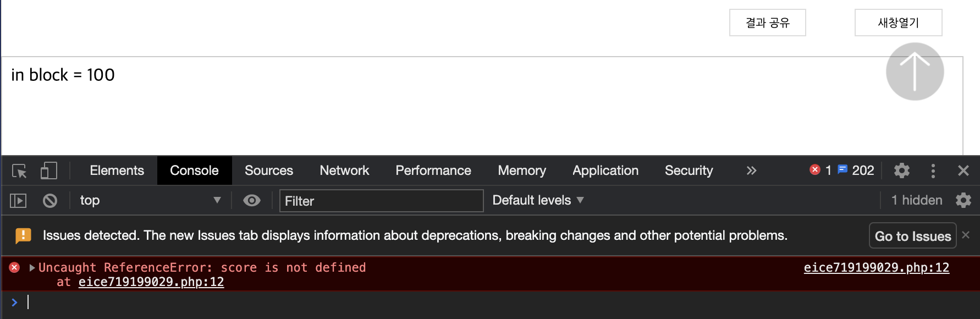
Task: Click the red error count badge
Action: coord(821,170)
